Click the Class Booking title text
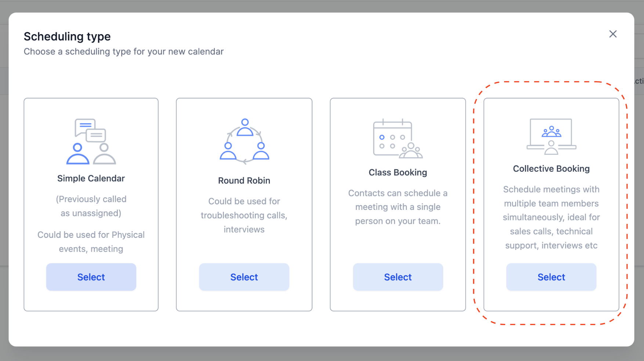This screenshot has width=644, height=361. (398, 172)
